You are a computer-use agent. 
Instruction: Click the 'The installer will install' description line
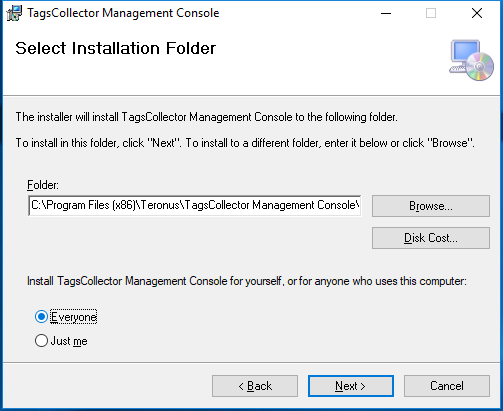[207, 117]
